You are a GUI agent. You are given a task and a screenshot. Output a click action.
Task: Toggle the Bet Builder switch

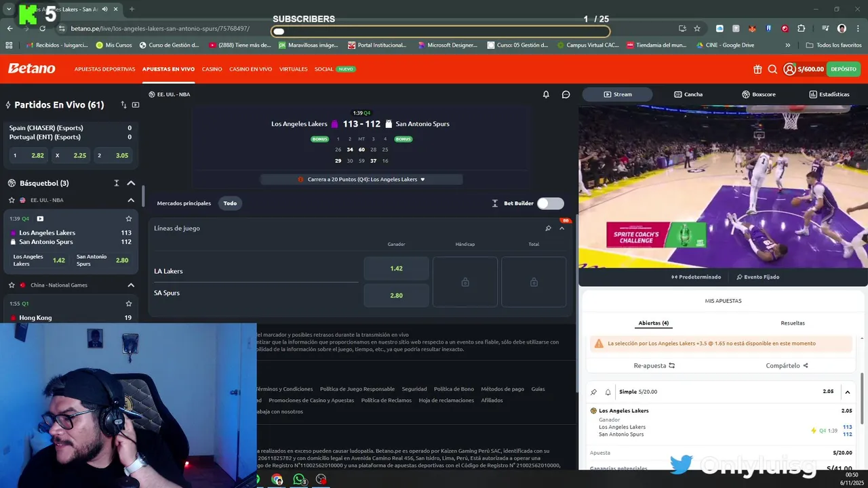(x=550, y=203)
